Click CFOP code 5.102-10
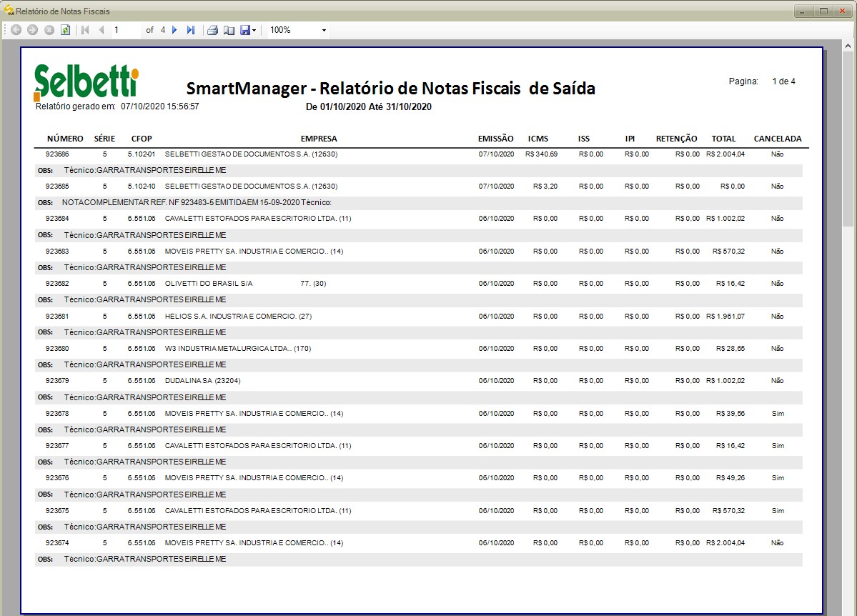 (x=142, y=187)
